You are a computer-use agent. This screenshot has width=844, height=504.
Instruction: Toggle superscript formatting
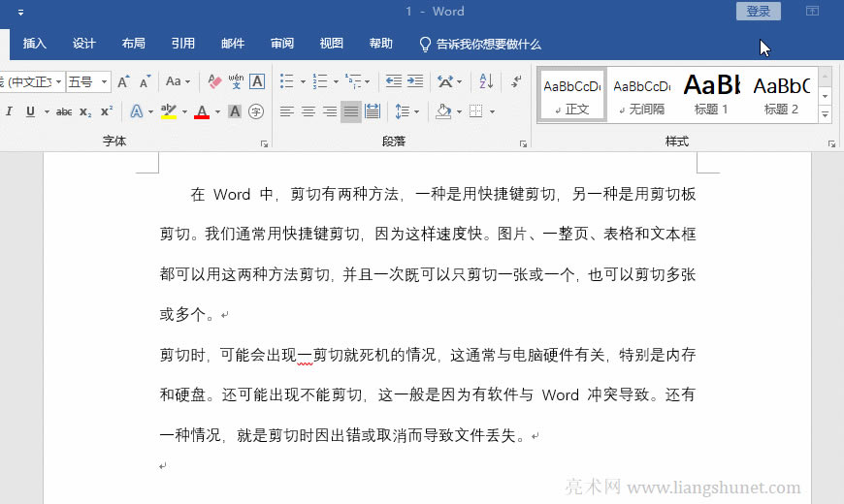click(107, 111)
